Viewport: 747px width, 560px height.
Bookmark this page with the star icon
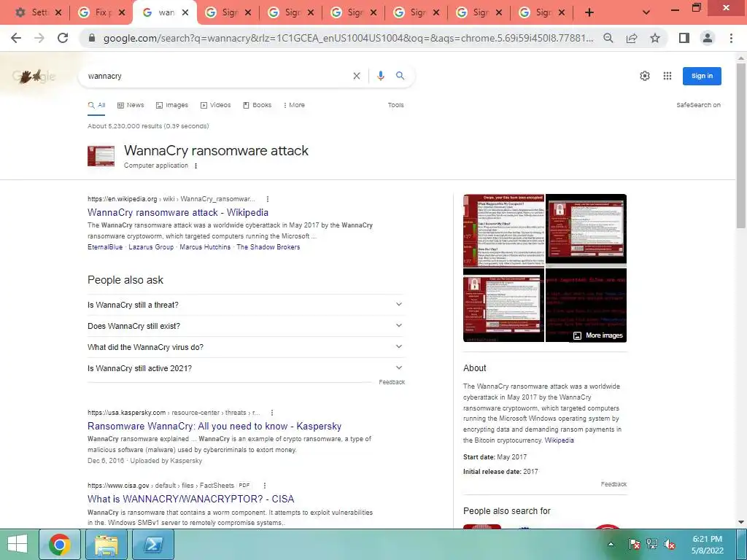click(x=655, y=38)
